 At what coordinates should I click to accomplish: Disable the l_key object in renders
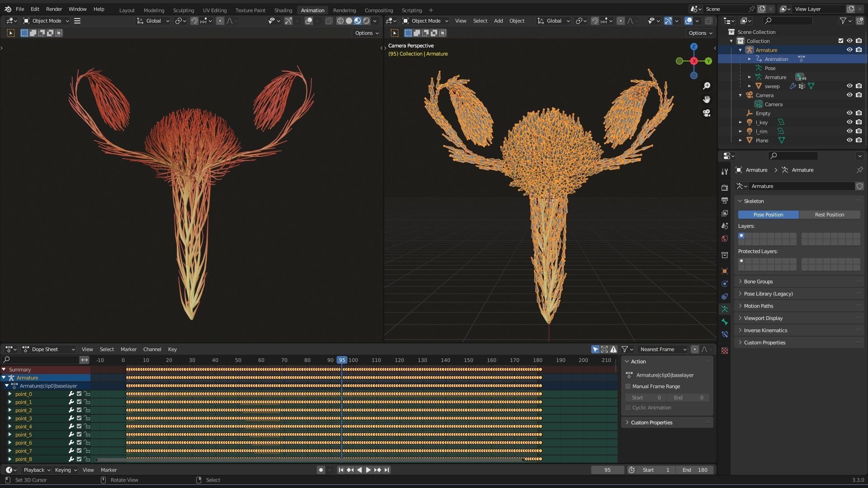tap(859, 122)
